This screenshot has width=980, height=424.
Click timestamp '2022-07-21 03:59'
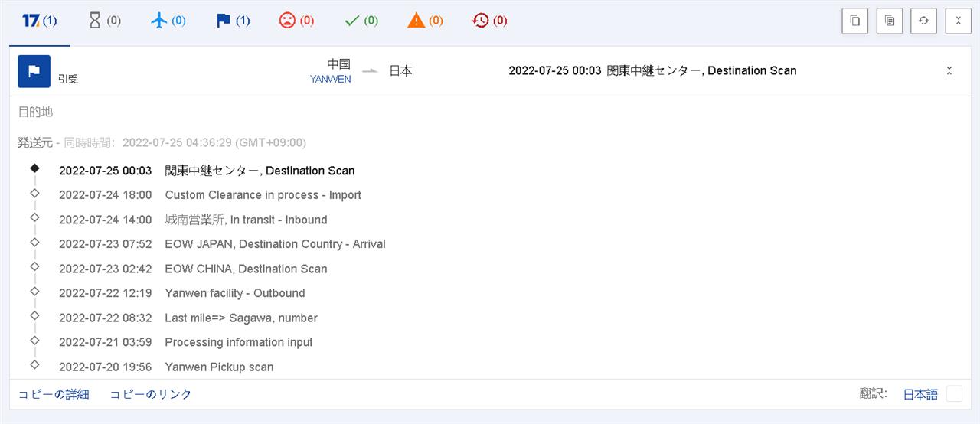106,342
